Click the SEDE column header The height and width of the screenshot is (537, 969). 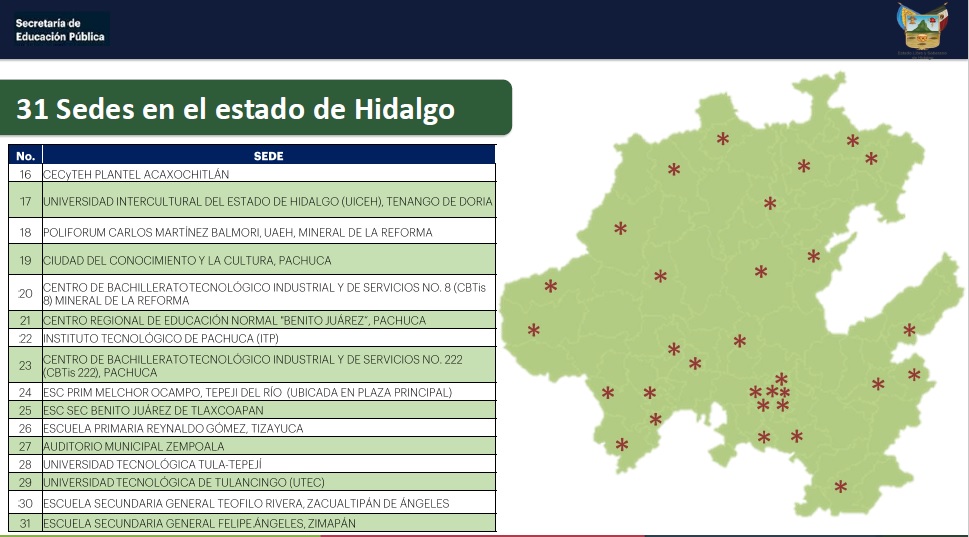(269, 155)
